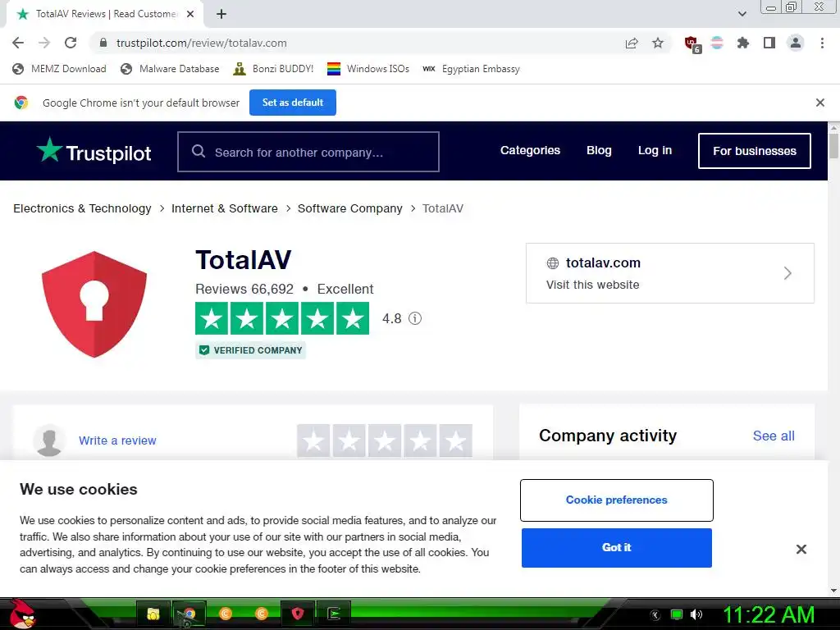The image size is (840, 630).
Task: Click the green monitor tray icon
Action: [x=677, y=614]
